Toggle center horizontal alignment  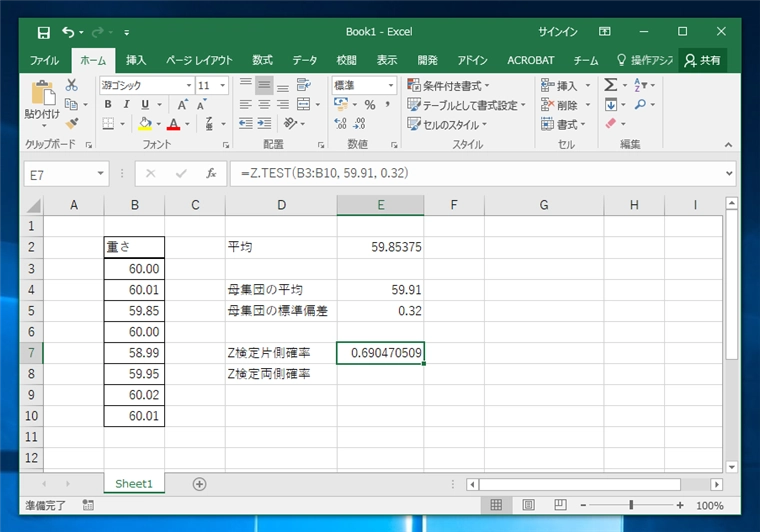[x=264, y=104]
